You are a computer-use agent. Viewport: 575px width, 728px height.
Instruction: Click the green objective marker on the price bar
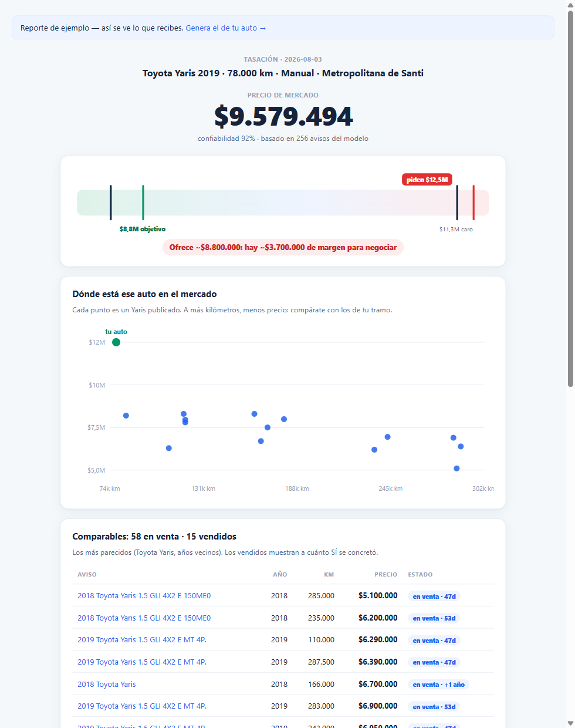click(x=143, y=203)
